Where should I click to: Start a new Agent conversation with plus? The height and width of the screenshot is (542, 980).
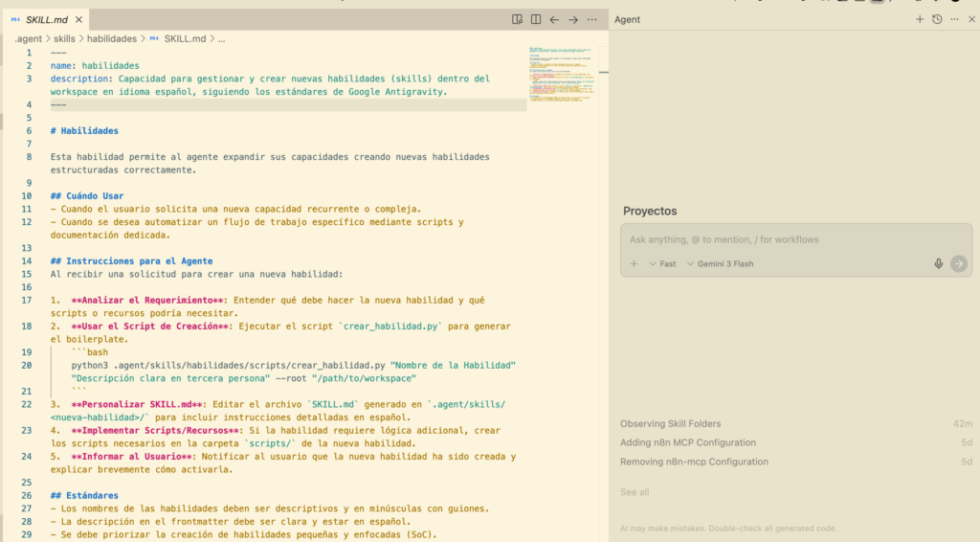tap(920, 19)
